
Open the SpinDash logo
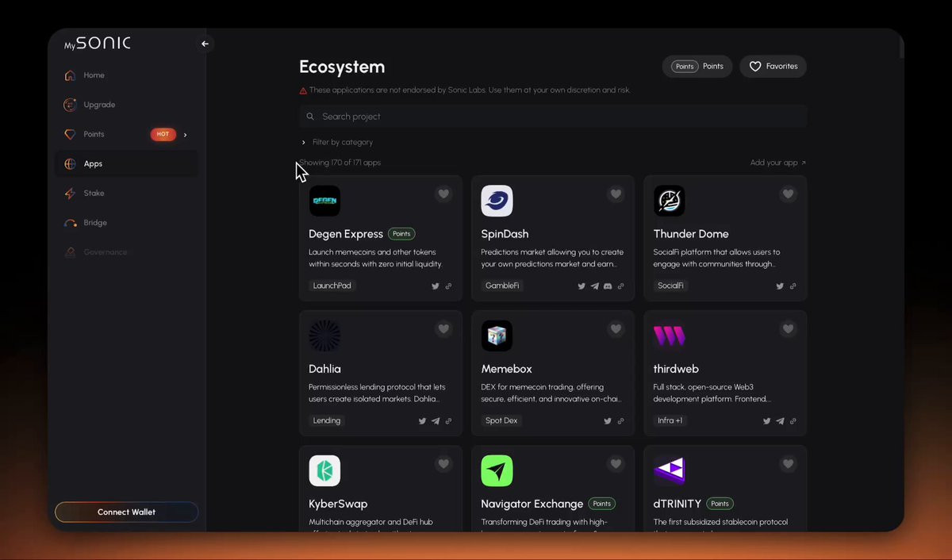click(497, 201)
